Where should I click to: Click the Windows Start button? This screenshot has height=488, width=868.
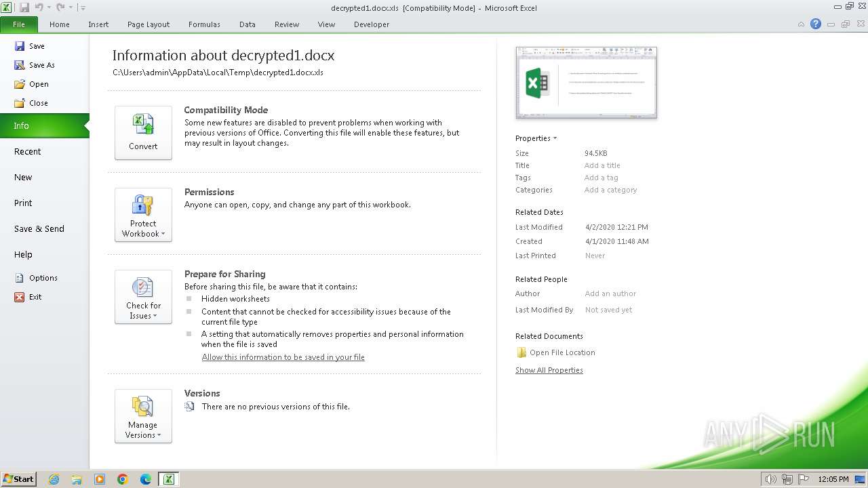tap(18, 479)
